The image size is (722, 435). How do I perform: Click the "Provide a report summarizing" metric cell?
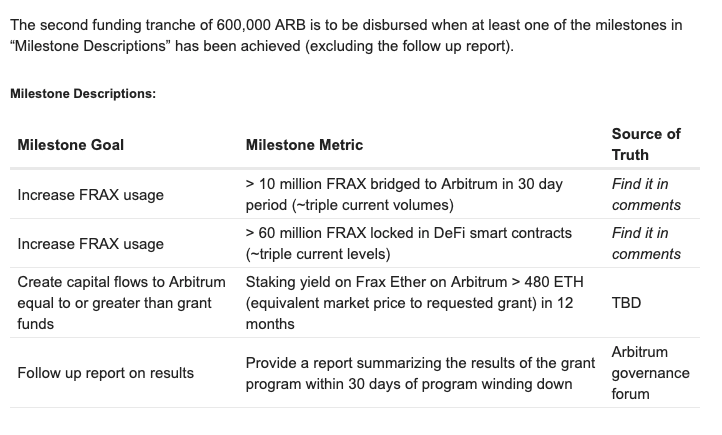408,373
